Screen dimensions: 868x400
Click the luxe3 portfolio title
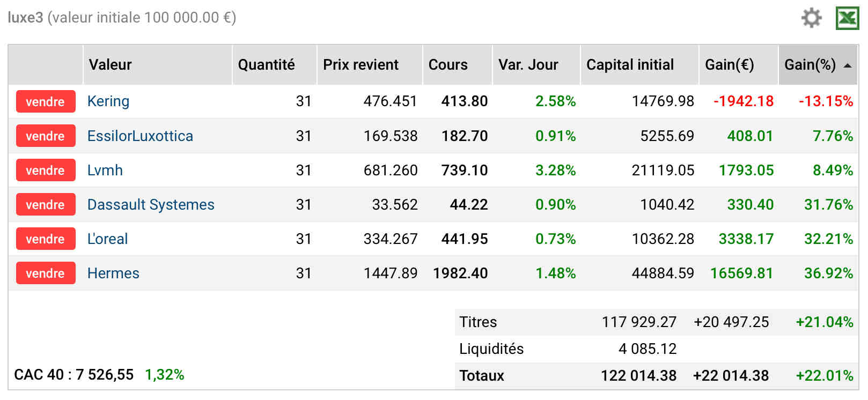tap(25, 18)
